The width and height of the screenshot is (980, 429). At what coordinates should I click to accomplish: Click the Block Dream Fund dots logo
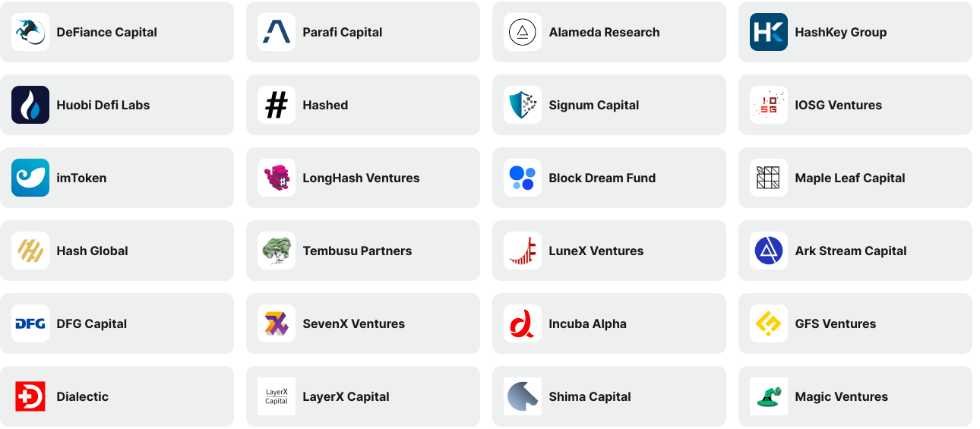pyautogui.click(x=523, y=178)
